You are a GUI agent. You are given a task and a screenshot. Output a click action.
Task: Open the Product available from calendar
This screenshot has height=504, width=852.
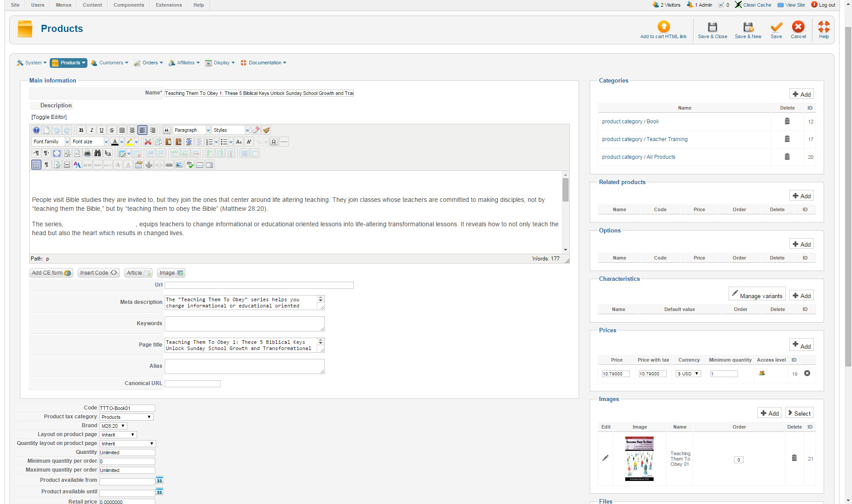point(159,480)
